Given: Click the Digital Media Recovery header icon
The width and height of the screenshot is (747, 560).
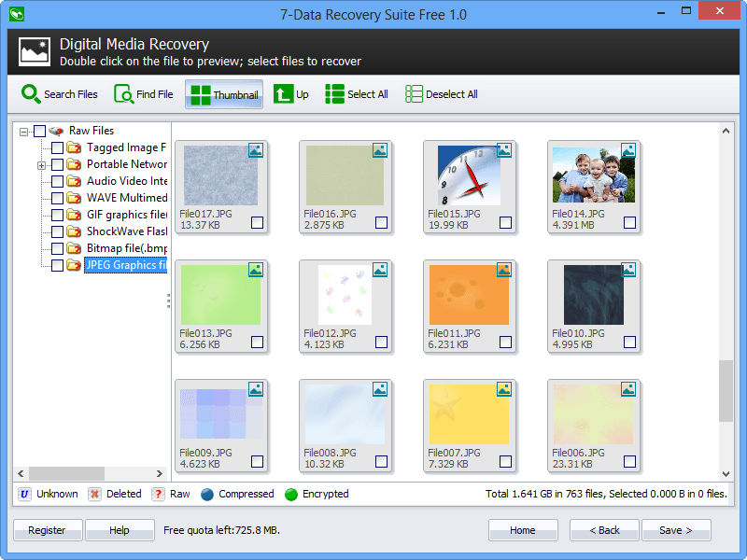Looking at the screenshot, I should 35,51.
